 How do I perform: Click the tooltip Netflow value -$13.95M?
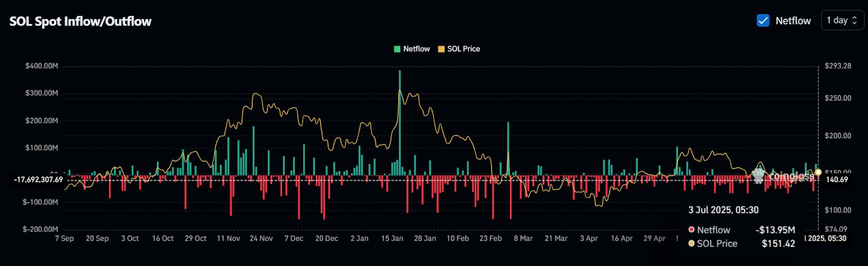click(x=775, y=230)
